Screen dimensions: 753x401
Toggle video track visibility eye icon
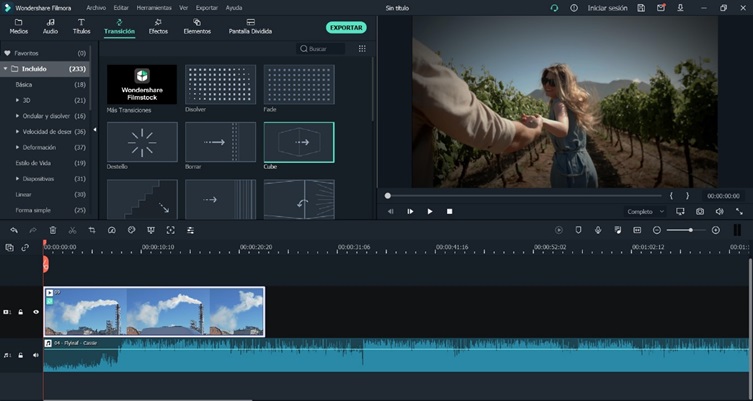(36, 312)
